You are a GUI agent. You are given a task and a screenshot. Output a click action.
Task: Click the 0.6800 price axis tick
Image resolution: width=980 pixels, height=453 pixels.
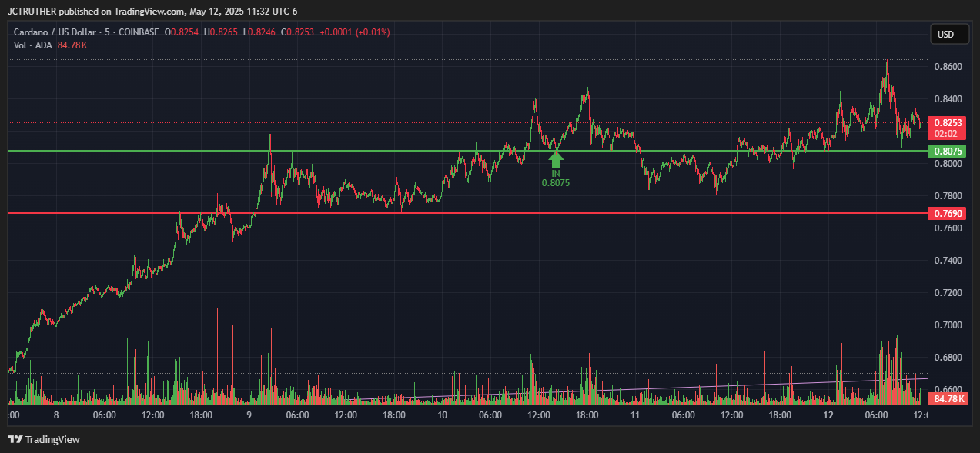(x=948, y=358)
